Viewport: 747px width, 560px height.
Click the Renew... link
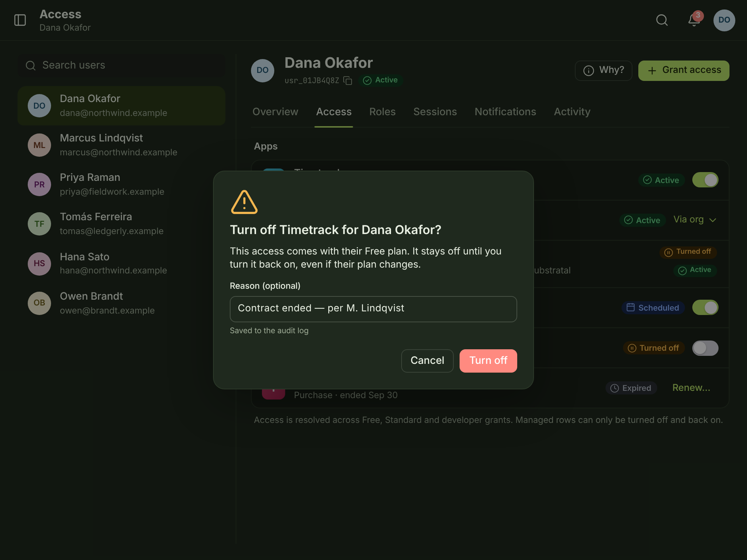point(691,388)
